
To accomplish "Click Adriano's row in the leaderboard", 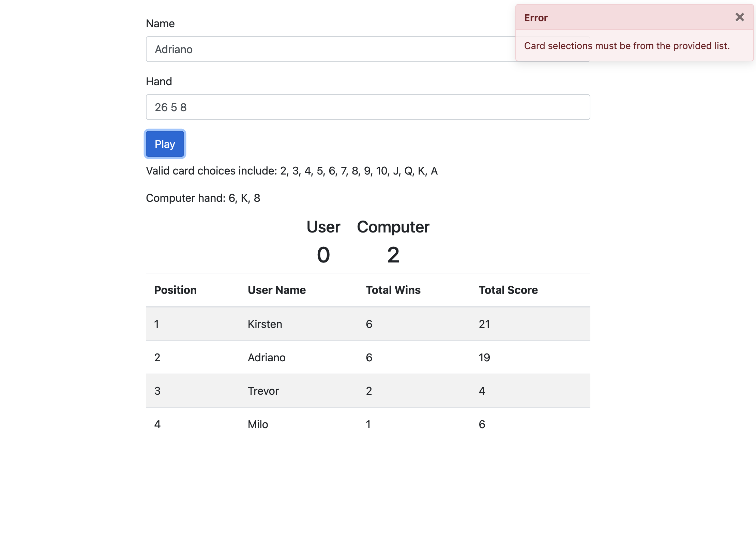I will pyautogui.click(x=367, y=357).
